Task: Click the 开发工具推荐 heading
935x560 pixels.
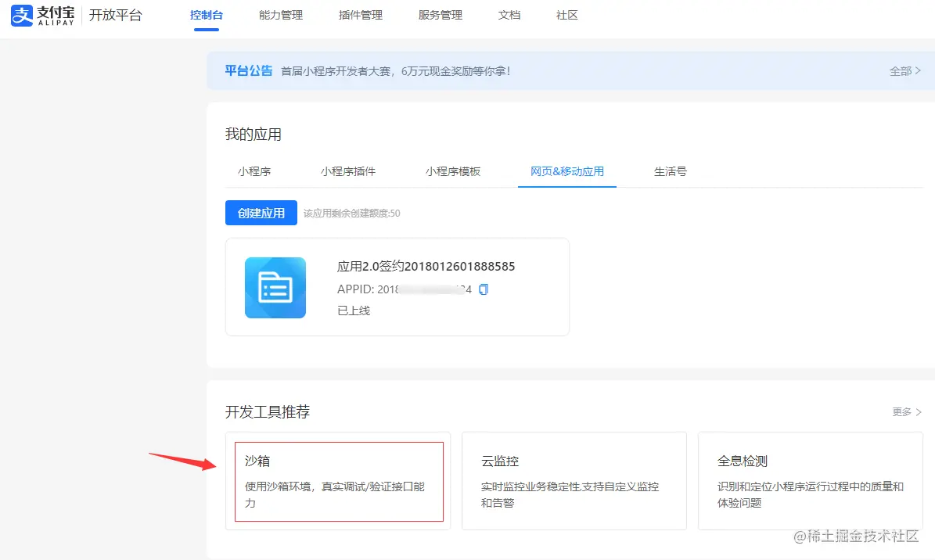Action: tap(268, 412)
